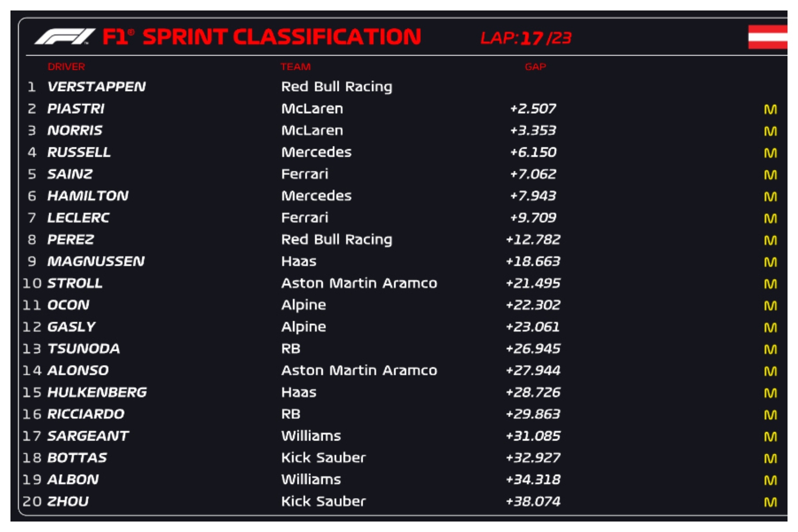The image size is (798, 532).
Task: Click the F1 logo in header
Action: pyautogui.click(x=64, y=37)
